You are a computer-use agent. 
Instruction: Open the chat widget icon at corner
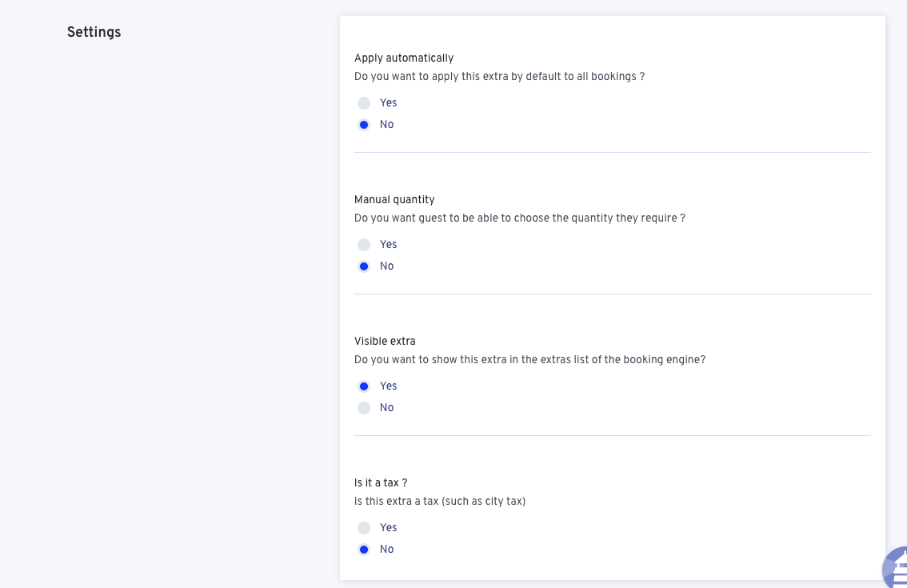click(x=896, y=568)
